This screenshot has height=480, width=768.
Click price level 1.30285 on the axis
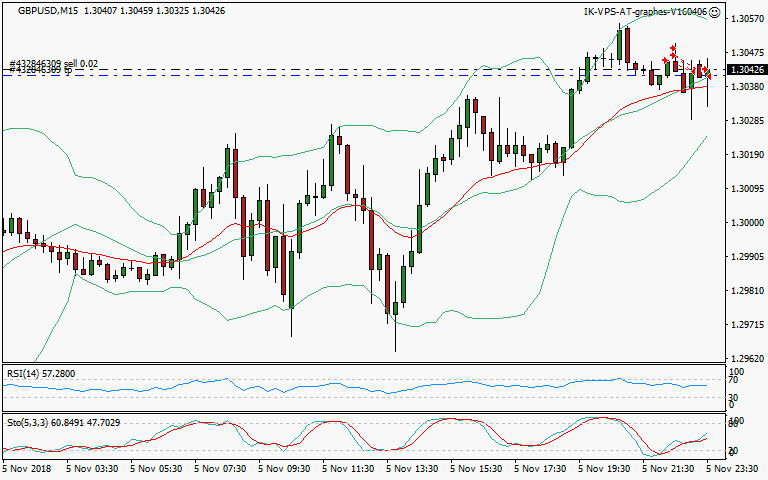tap(747, 120)
